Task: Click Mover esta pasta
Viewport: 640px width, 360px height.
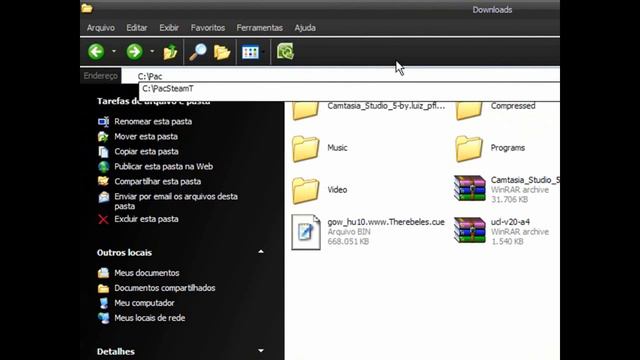Action: (x=146, y=136)
